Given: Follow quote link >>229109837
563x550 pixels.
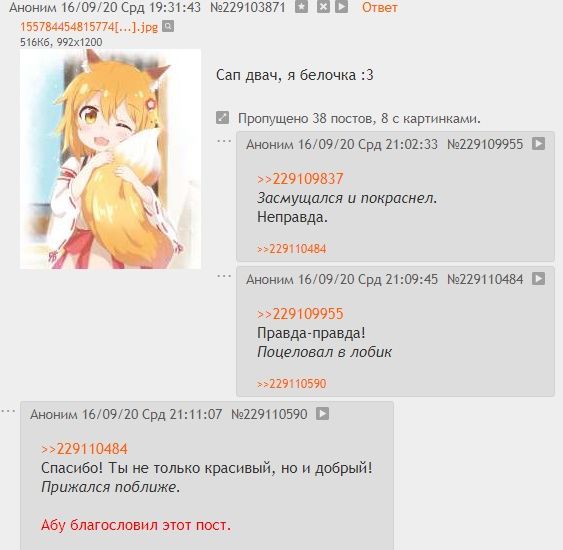Looking at the screenshot, I should 300,179.
